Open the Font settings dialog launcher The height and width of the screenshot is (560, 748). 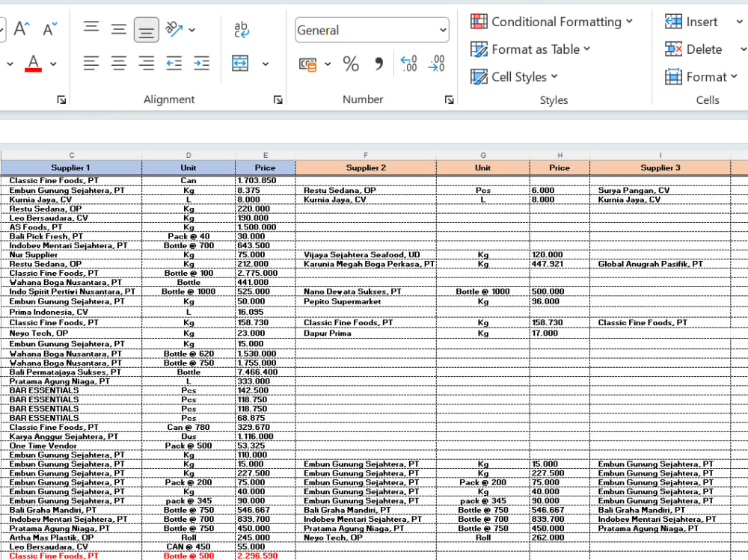61,99
